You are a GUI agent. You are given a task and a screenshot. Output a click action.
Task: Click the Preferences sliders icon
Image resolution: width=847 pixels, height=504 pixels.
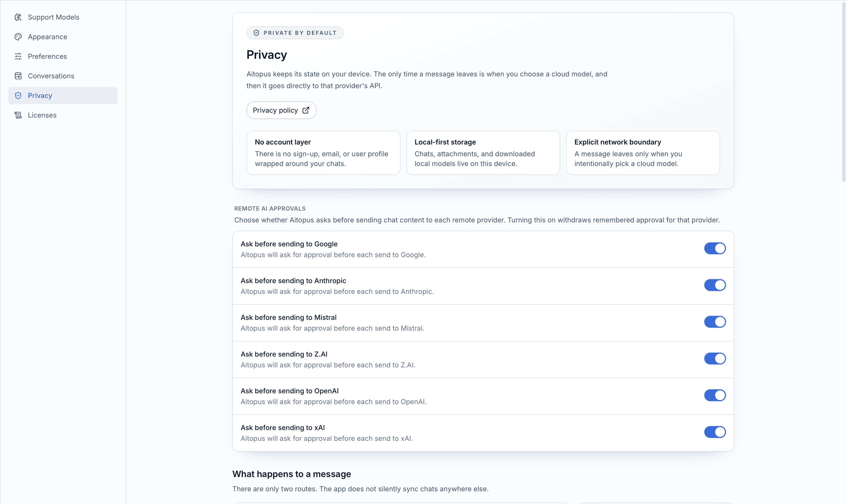pyautogui.click(x=18, y=56)
